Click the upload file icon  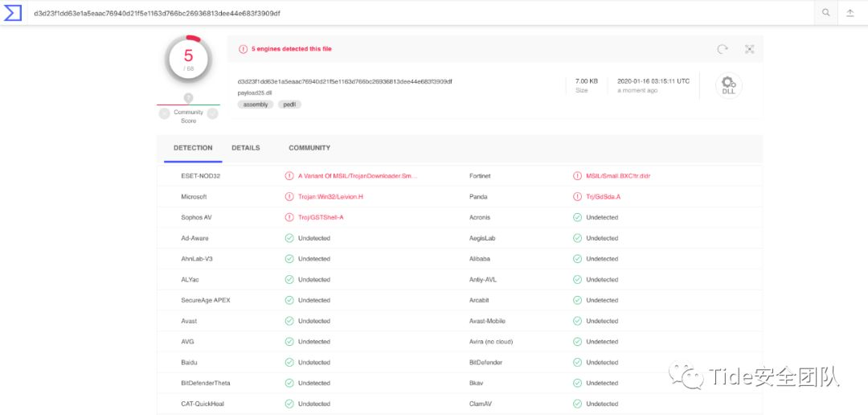coord(850,14)
